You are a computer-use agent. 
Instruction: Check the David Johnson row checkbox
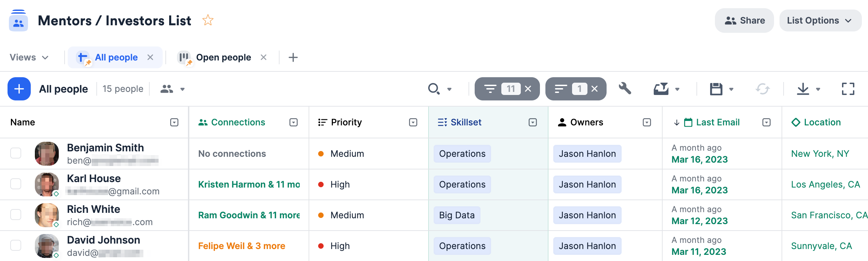(x=16, y=245)
